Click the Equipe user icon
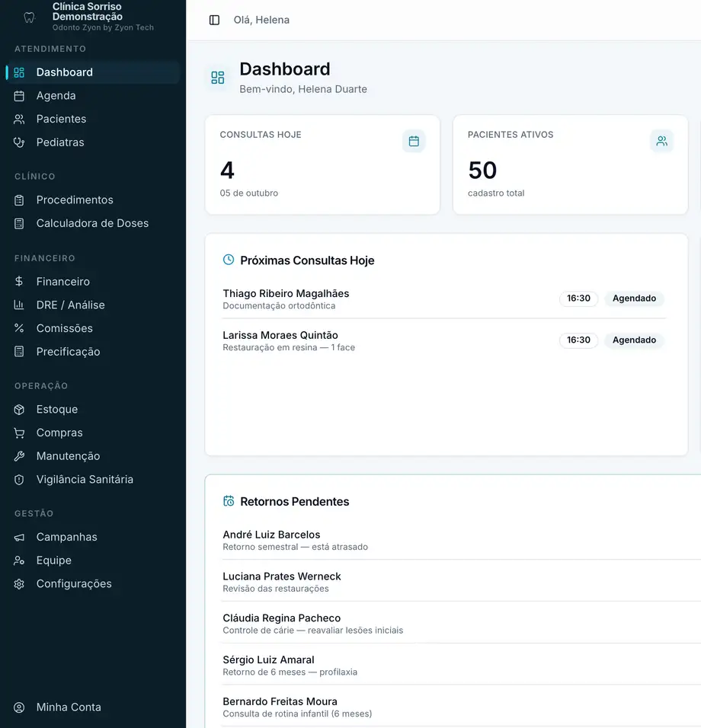The width and height of the screenshot is (701, 728). [19, 560]
